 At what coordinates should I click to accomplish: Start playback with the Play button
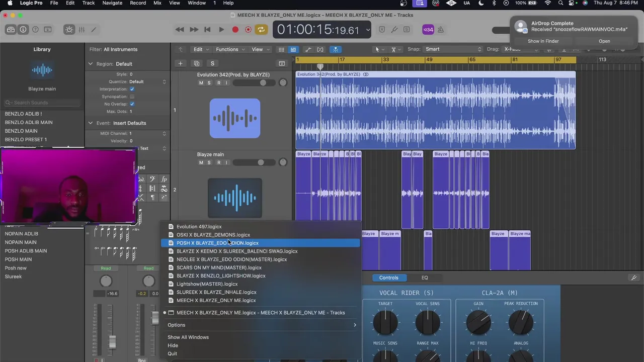click(221, 30)
